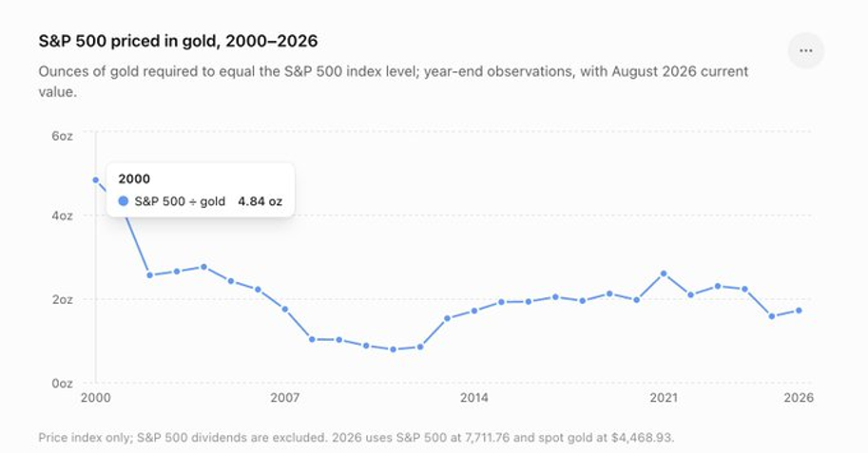Click the 2026 x-axis label
This screenshot has width=868, height=453.
point(799,398)
